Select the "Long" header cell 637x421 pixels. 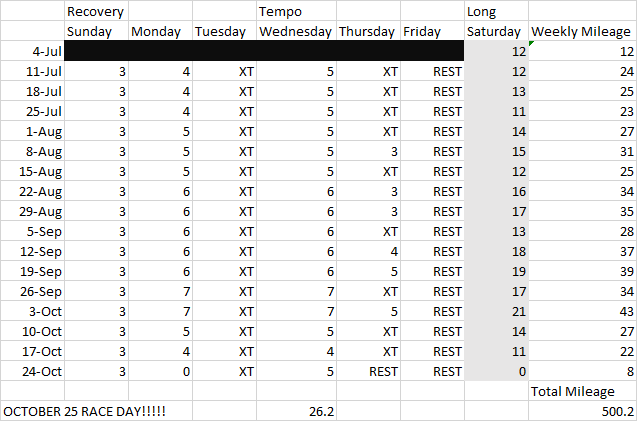(496, 11)
